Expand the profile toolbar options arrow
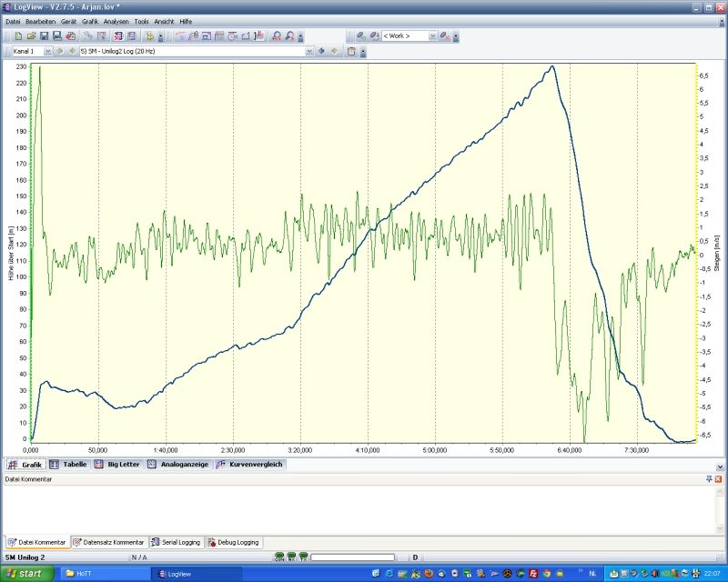 tap(456, 37)
